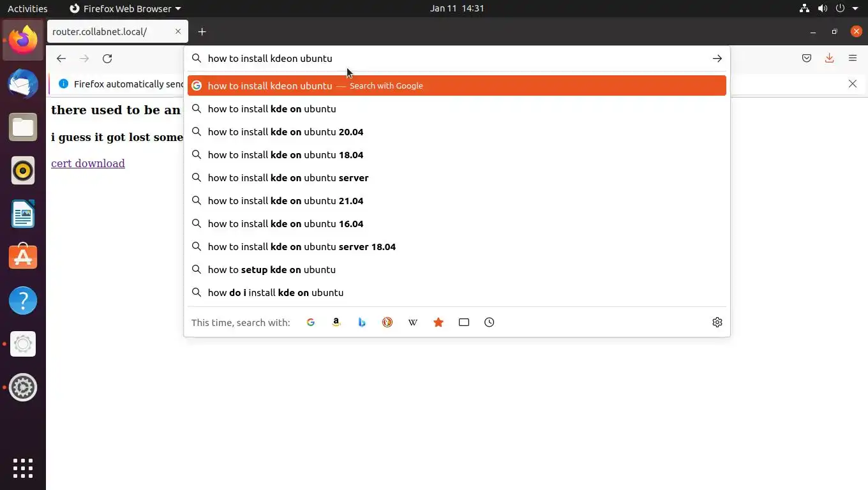The height and width of the screenshot is (490, 868).
Task: Choose suggestion 'how to install kde on ubuntu'
Action: coord(457,108)
